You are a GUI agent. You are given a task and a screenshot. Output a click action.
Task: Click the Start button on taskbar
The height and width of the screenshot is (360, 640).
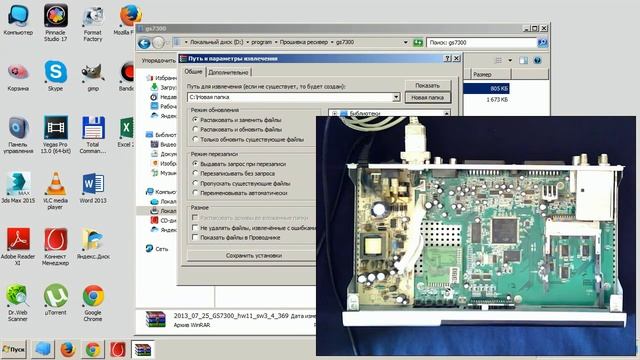pos(14,350)
